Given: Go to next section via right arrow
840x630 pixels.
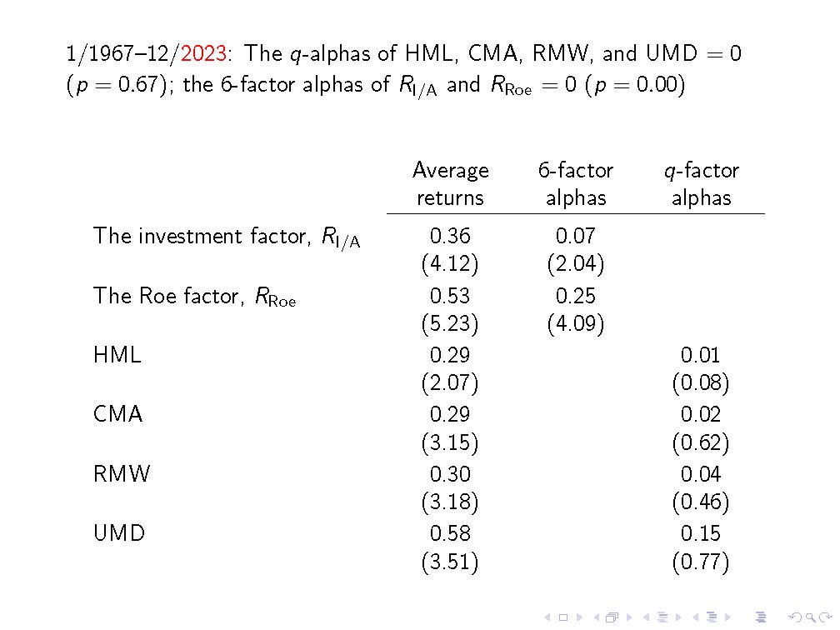Looking at the screenshot, I should click(726, 617).
